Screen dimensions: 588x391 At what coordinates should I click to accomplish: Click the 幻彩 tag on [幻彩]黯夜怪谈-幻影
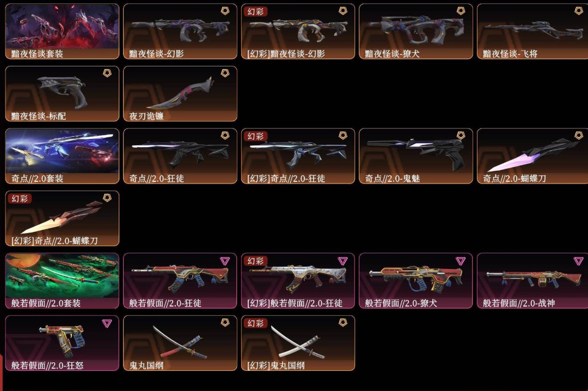click(255, 11)
